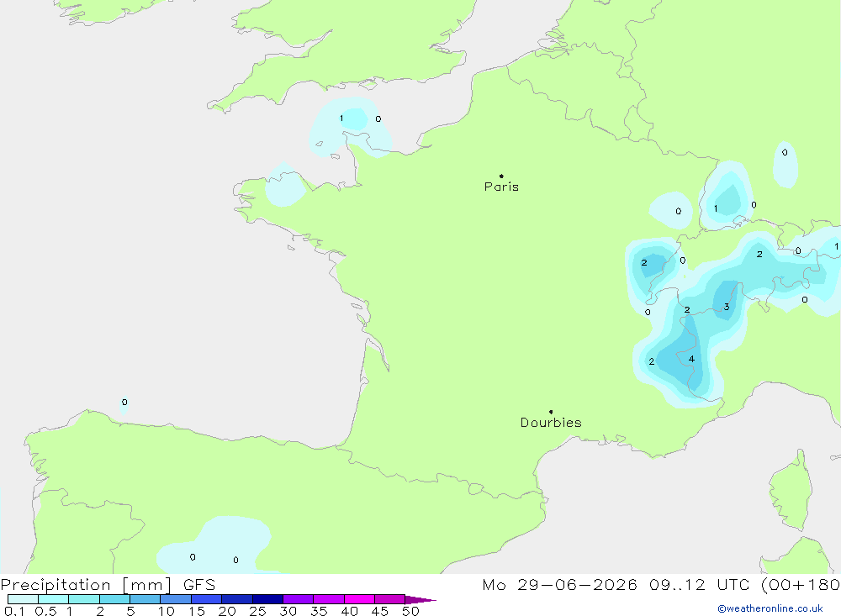Click the "45" legend scale label
Image resolution: width=841 pixels, height=616 pixels.
tap(380, 611)
